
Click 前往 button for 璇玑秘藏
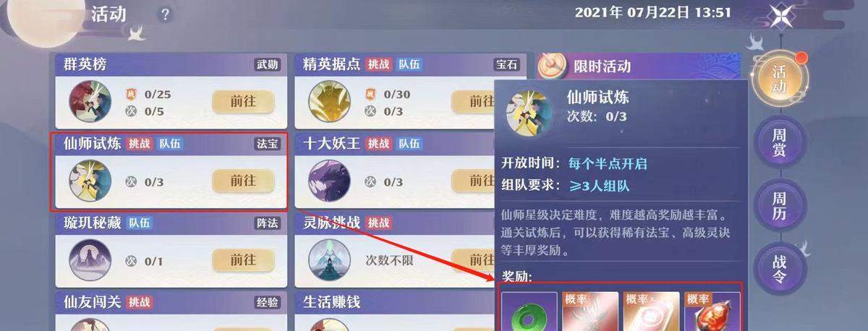(x=244, y=259)
